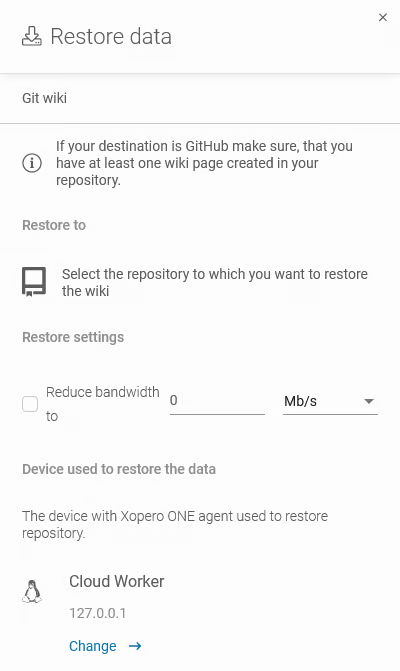Click the 127.0.0.1 device address

[x=98, y=613]
